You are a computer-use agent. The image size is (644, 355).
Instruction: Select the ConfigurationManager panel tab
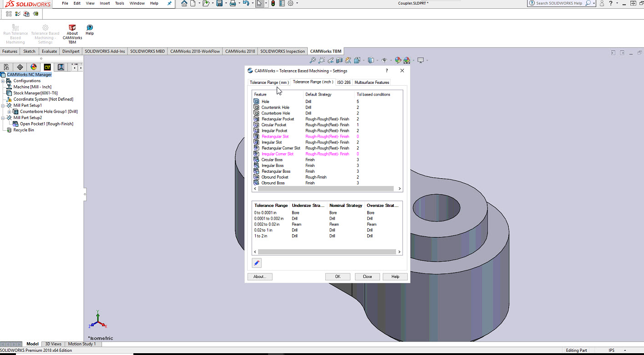tap(6, 67)
